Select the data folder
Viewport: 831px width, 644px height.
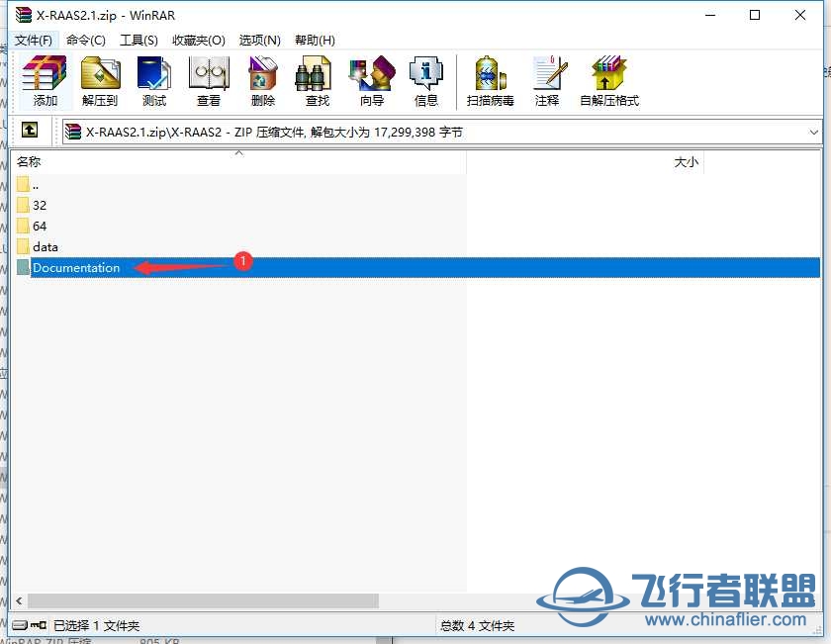[46, 246]
